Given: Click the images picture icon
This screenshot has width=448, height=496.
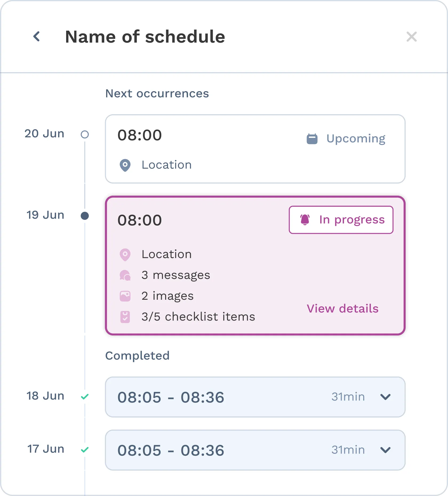Looking at the screenshot, I should pyautogui.click(x=125, y=296).
